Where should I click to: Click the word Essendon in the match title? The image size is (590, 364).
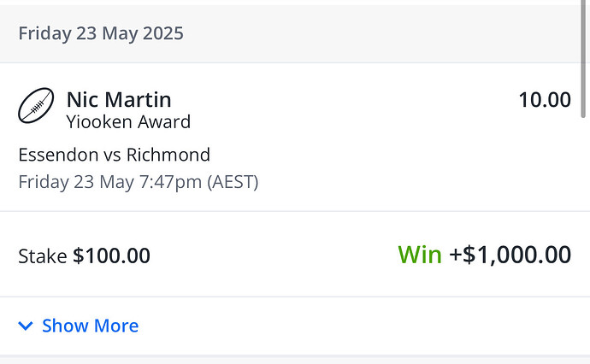(x=56, y=155)
